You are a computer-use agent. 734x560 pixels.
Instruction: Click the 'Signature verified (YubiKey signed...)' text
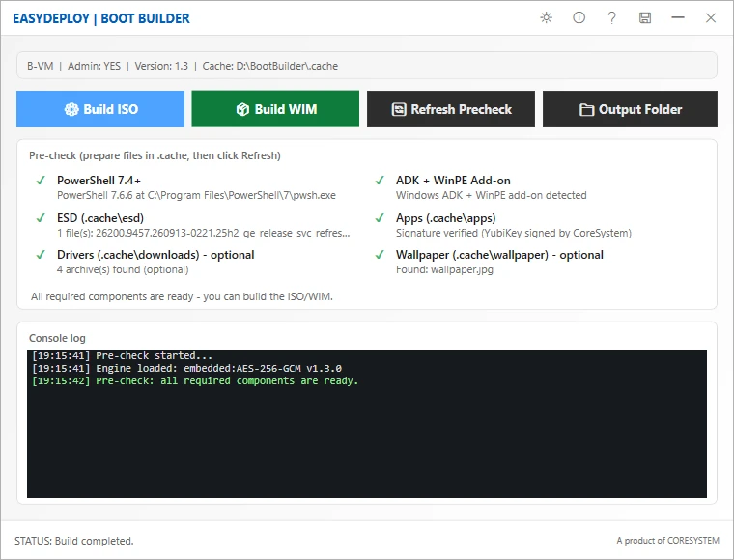[x=514, y=233]
